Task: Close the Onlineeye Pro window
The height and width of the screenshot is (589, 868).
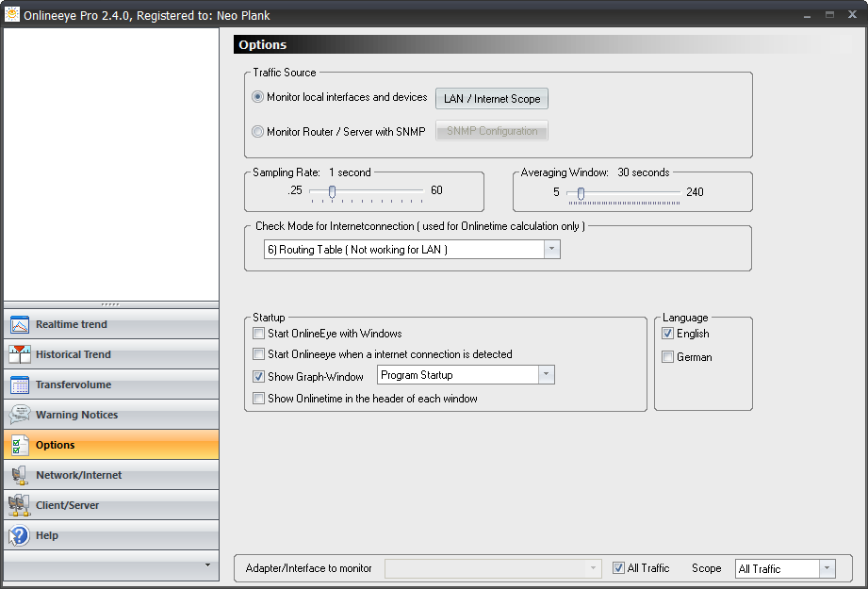Action: pyautogui.click(x=853, y=15)
